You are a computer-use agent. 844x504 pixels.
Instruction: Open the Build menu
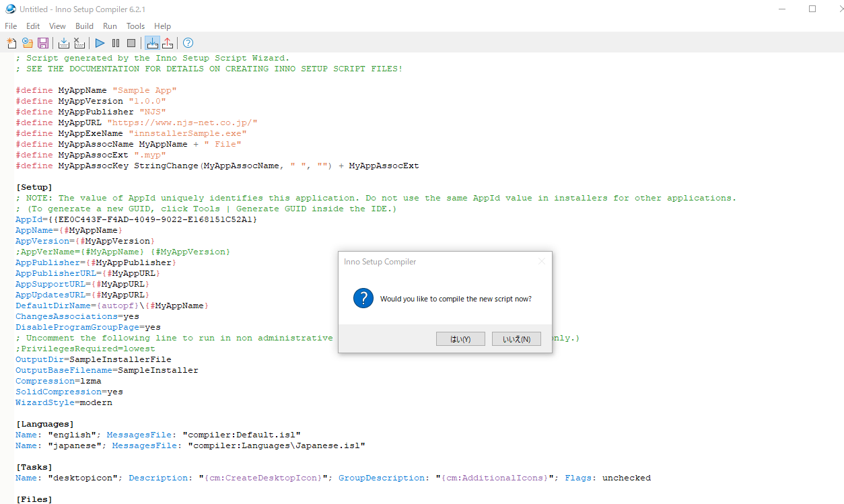84,26
